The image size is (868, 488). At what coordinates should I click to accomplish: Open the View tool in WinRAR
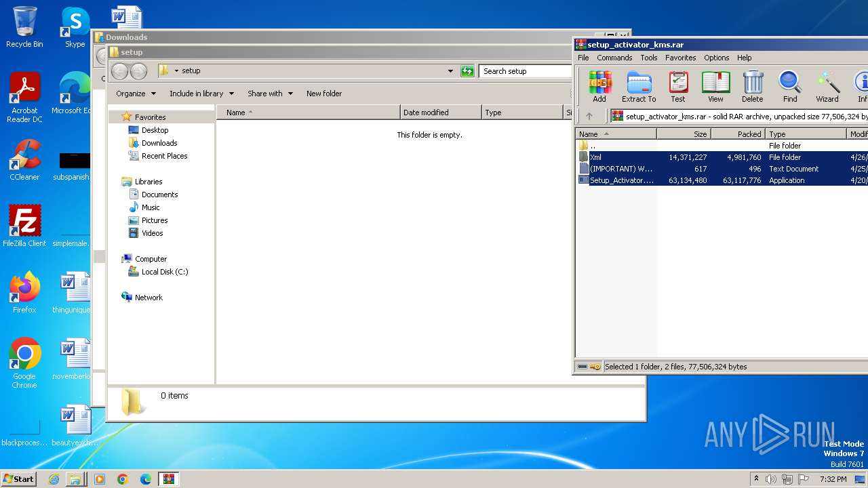pos(715,86)
